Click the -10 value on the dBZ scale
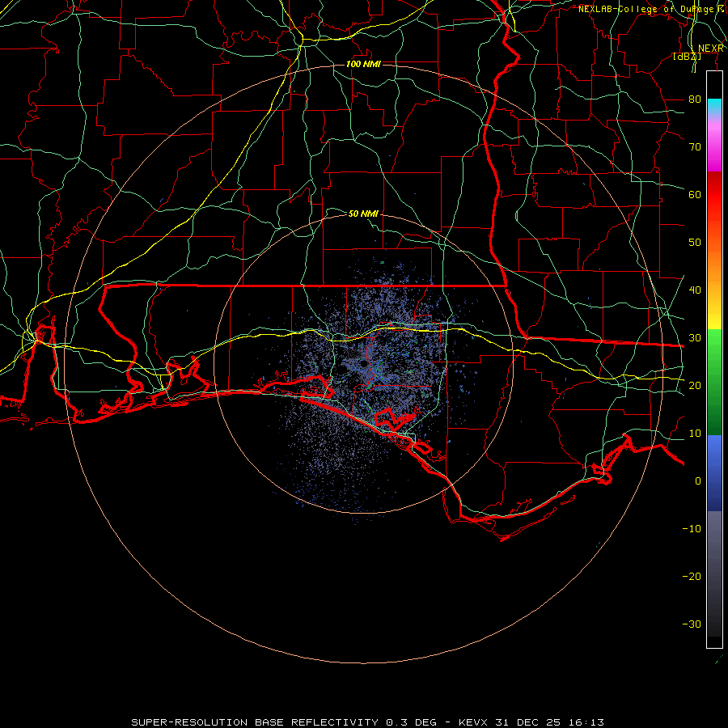The height and width of the screenshot is (728, 728). tap(692, 528)
